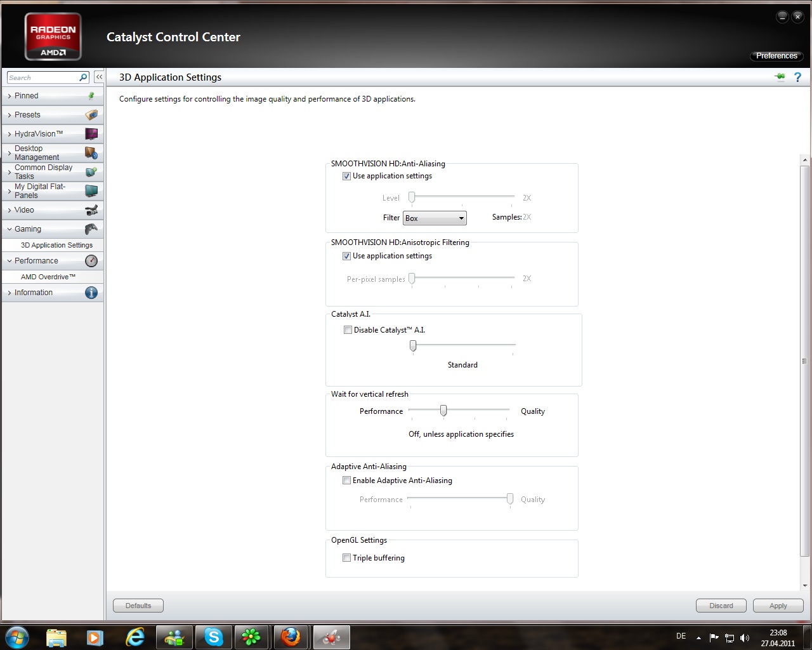Collapse sidebar with double-arrow button
The image size is (812, 650).
99,77
